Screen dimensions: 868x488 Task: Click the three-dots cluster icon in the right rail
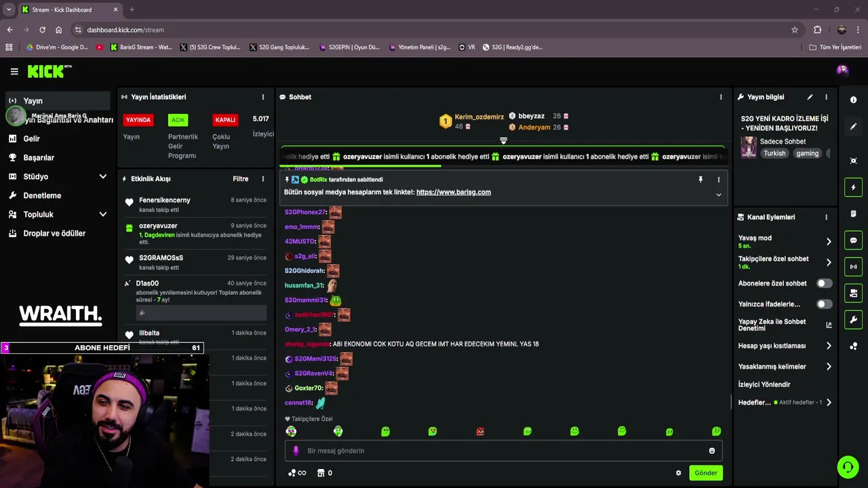click(854, 346)
